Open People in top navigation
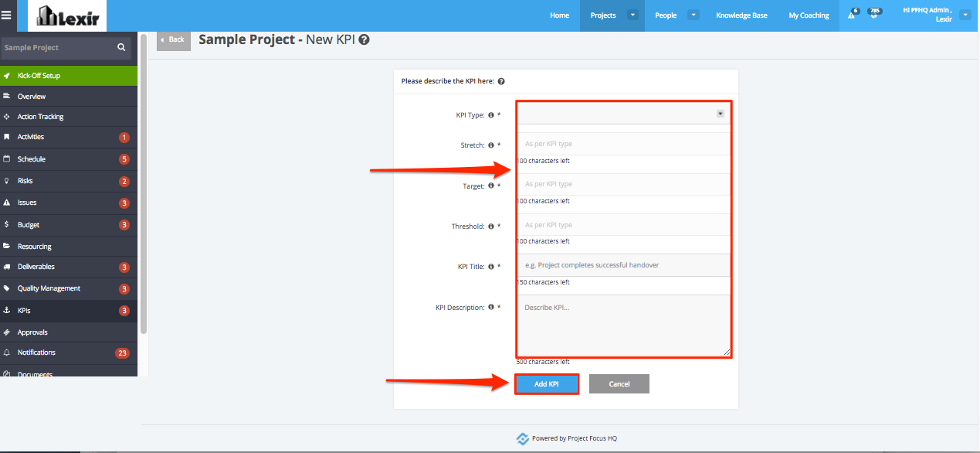This screenshot has height=453, width=980. [x=666, y=15]
